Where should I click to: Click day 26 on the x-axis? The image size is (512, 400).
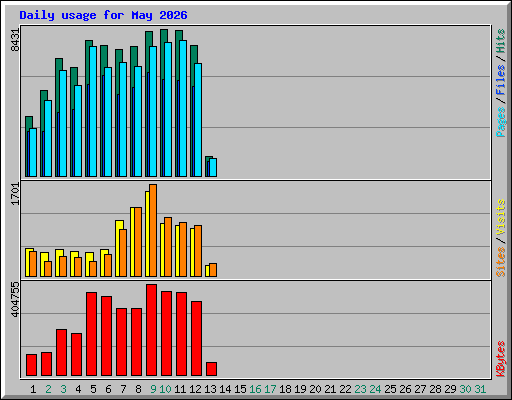[x=405, y=389]
